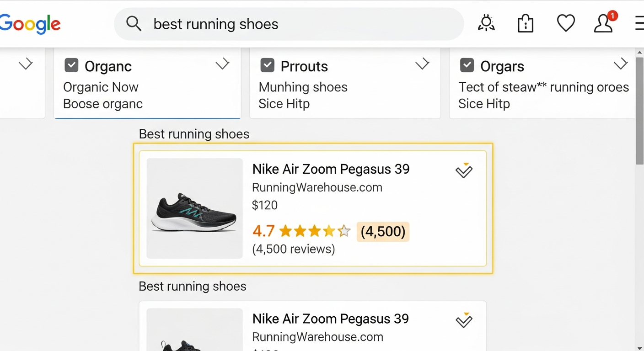Open the Orgars panel chevron
The width and height of the screenshot is (644, 351).
tap(621, 64)
